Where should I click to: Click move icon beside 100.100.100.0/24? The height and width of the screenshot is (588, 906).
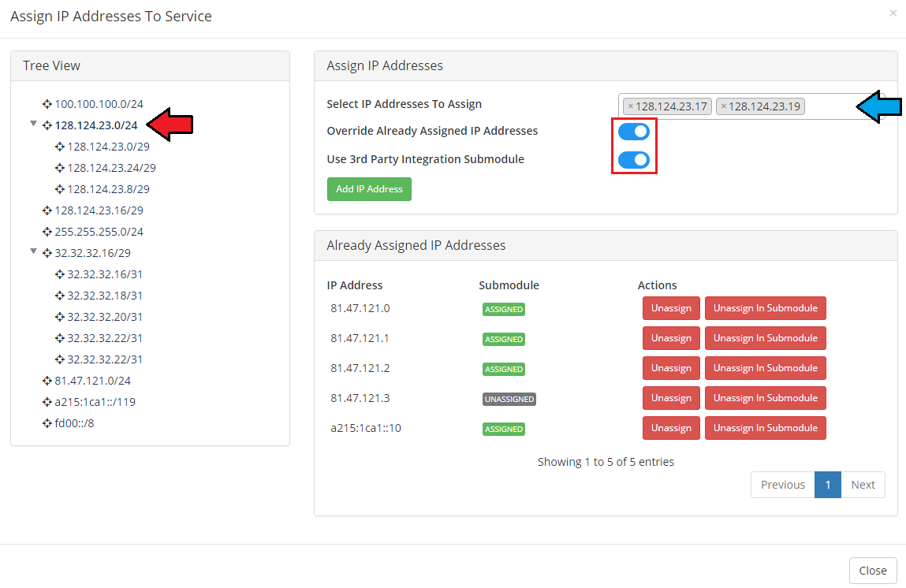47,104
